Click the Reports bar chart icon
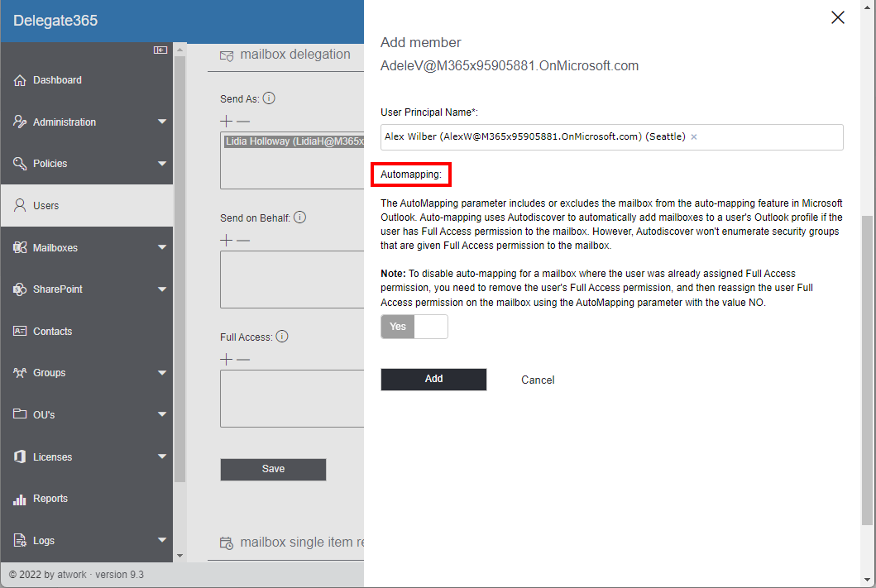The width and height of the screenshot is (876, 588). click(20, 499)
